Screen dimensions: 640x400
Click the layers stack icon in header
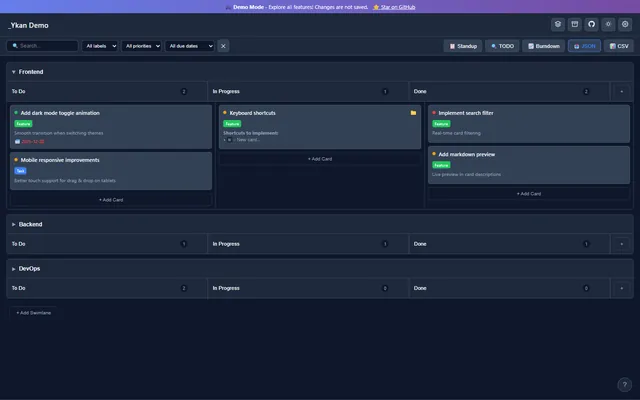pos(558,24)
